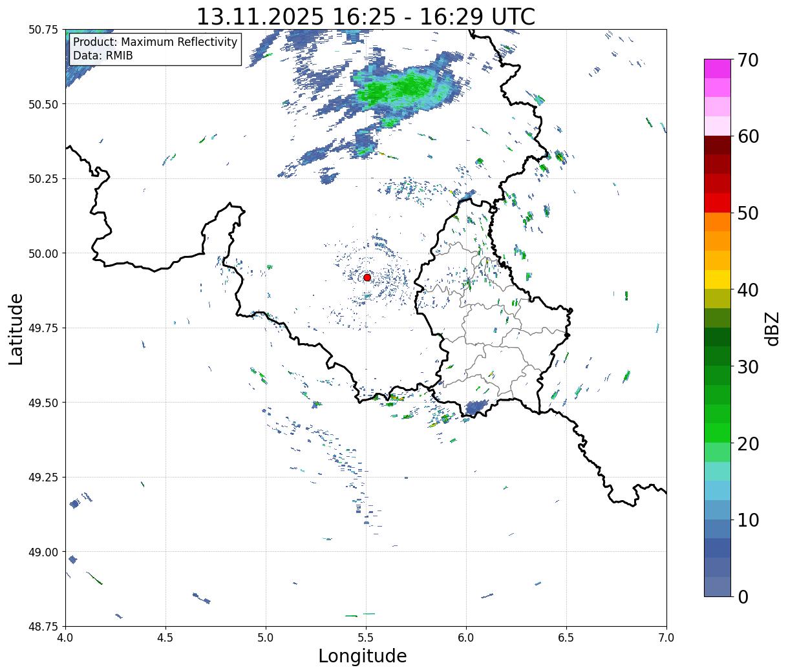Click the 'dBZ' colorbar label
The width and height of the screenshot is (788, 672).
tap(772, 328)
